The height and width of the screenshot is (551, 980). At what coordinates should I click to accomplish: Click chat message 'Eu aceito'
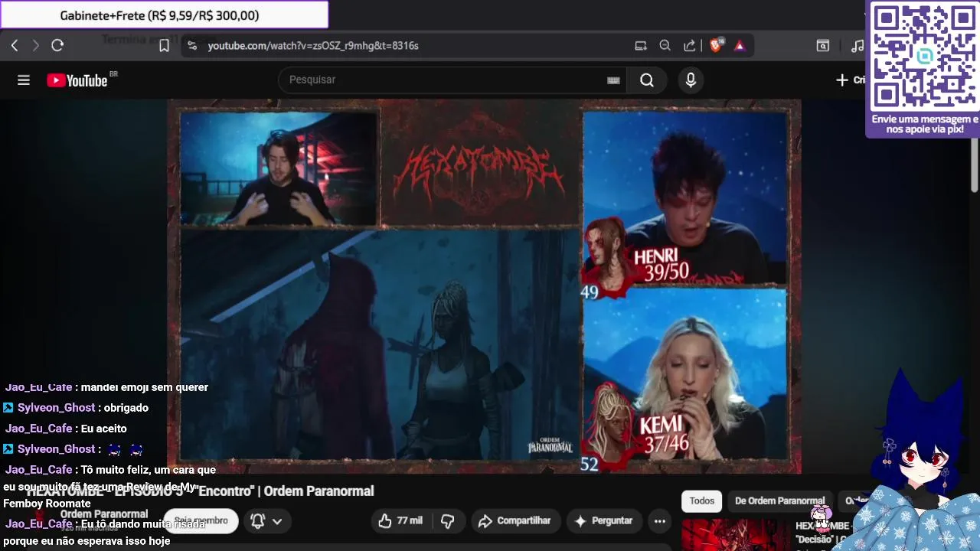(103, 429)
